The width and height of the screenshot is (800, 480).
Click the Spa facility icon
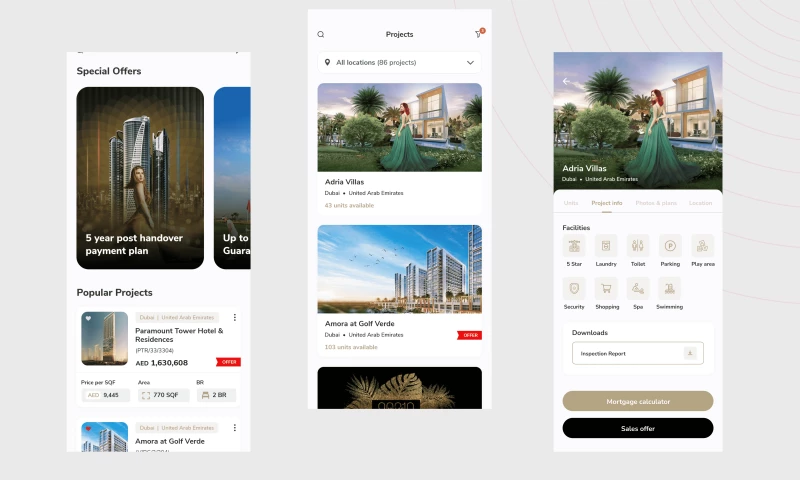pyautogui.click(x=638, y=289)
